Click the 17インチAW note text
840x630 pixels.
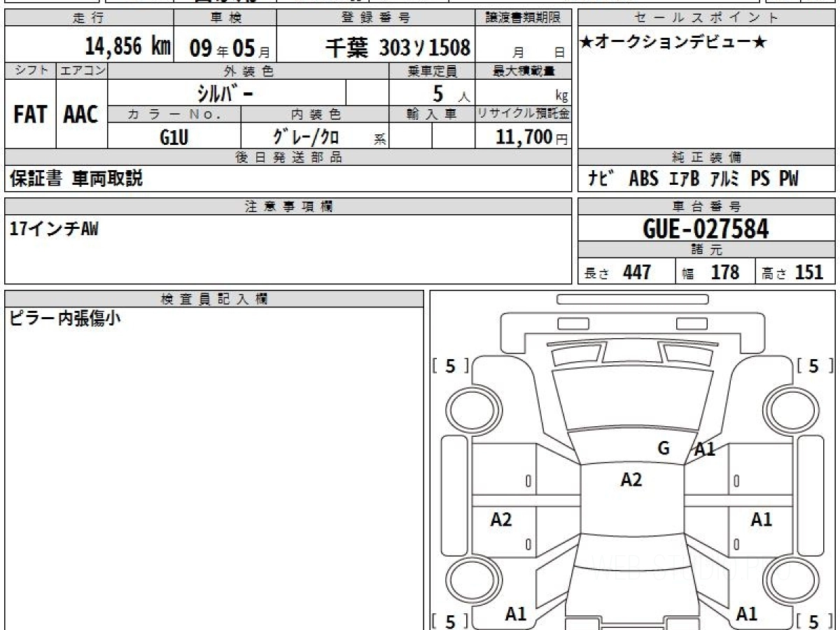55,229
